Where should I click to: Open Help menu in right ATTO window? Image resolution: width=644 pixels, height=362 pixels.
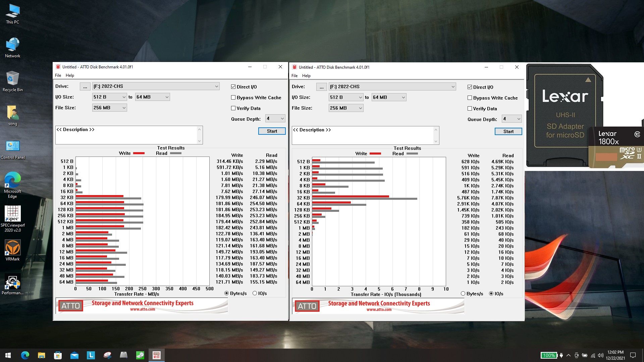tap(306, 76)
